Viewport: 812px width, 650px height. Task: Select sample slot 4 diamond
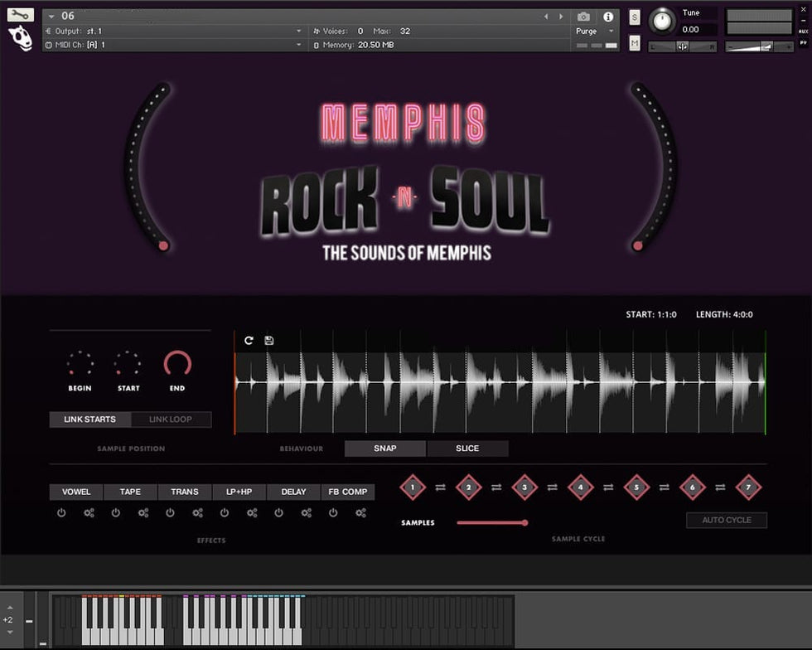[581, 487]
